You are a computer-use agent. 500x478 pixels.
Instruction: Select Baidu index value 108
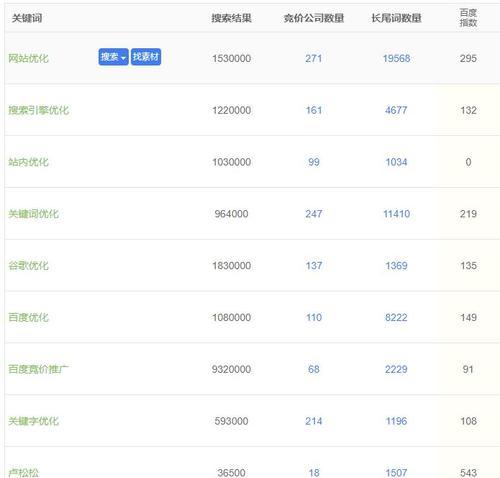468,421
